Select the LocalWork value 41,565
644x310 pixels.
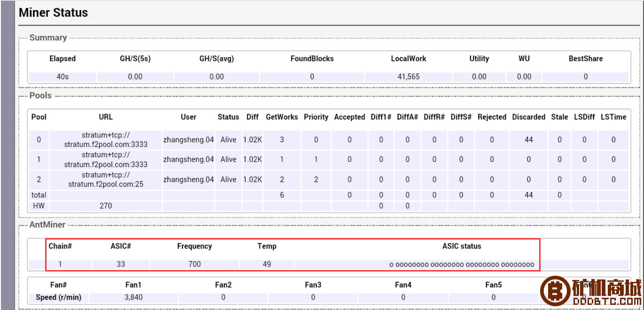pos(408,77)
